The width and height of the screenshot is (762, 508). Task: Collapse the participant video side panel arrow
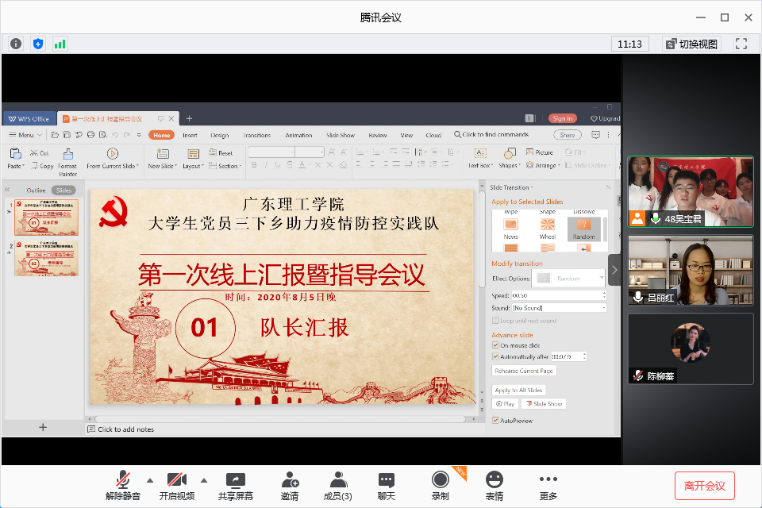(x=615, y=270)
